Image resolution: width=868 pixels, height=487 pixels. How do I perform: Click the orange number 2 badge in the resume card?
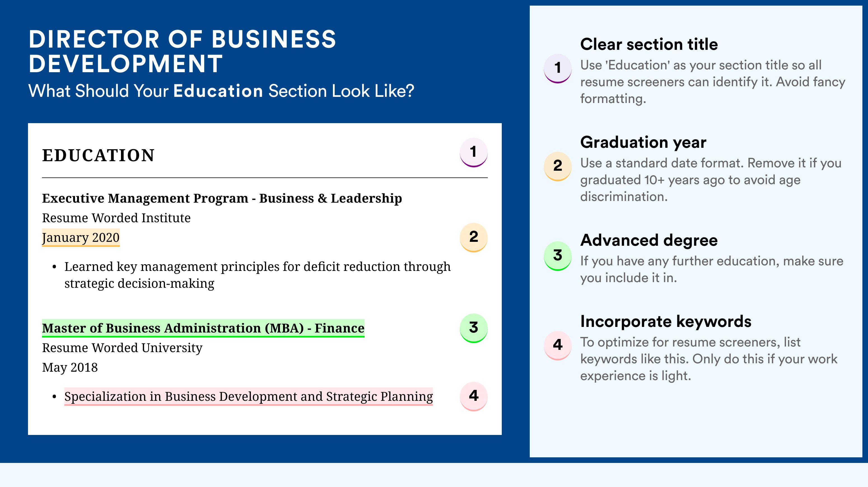pyautogui.click(x=473, y=237)
